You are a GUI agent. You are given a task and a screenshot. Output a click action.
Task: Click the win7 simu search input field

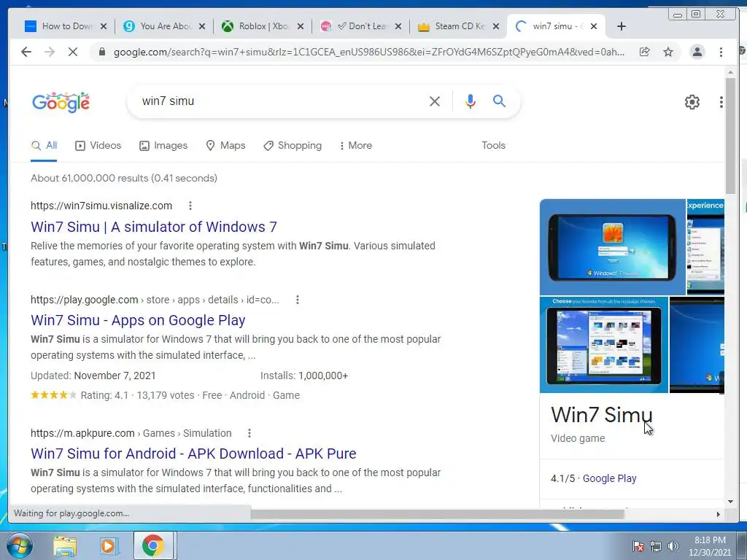(x=281, y=101)
